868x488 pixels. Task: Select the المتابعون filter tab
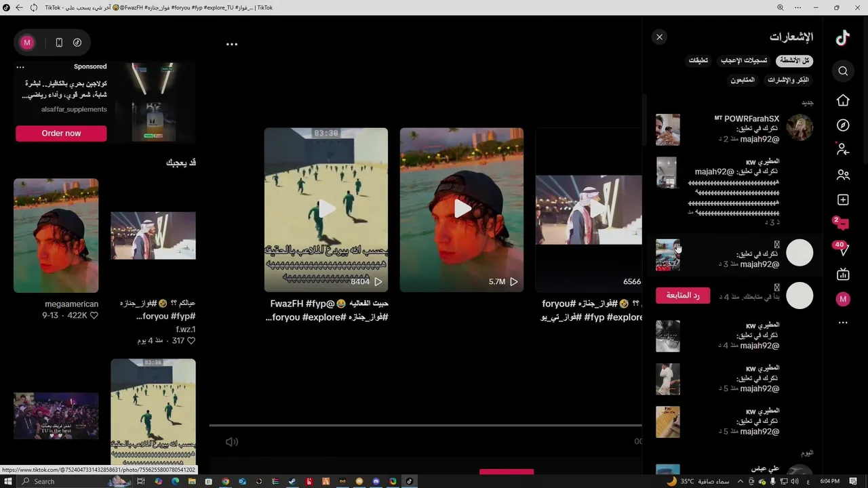[x=743, y=80]
